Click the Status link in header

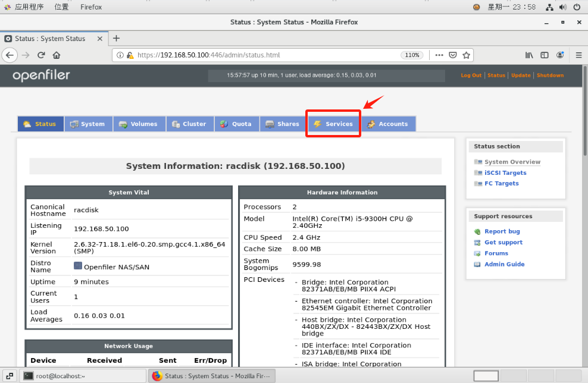496,76
